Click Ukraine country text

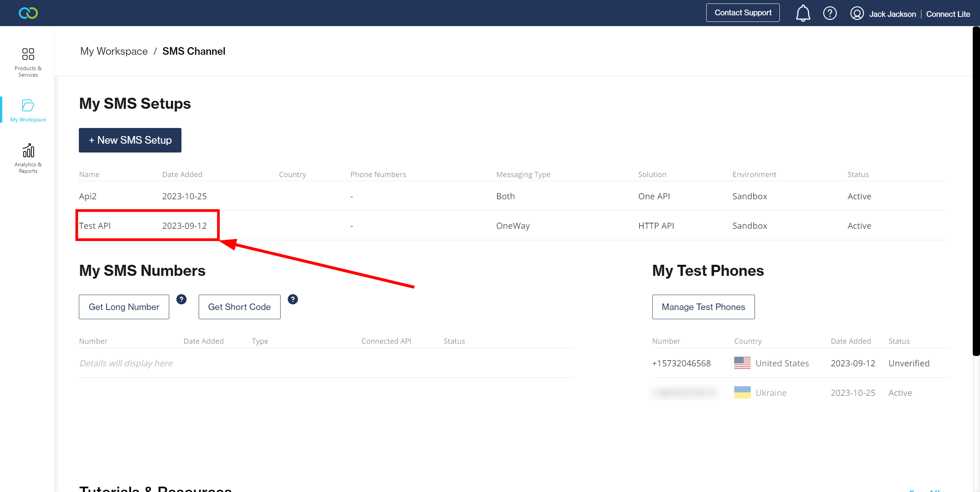tap(771, 393)
